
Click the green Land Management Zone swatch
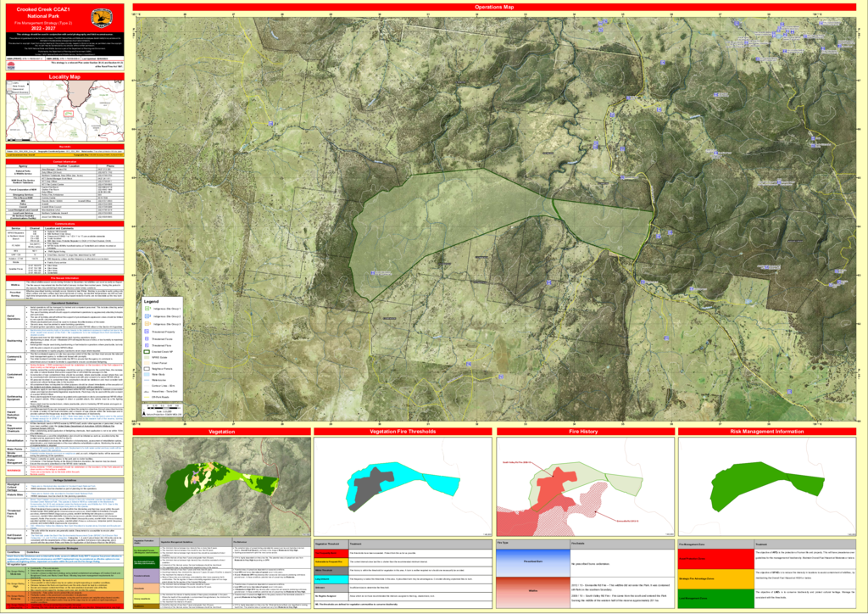click(715, 598)
